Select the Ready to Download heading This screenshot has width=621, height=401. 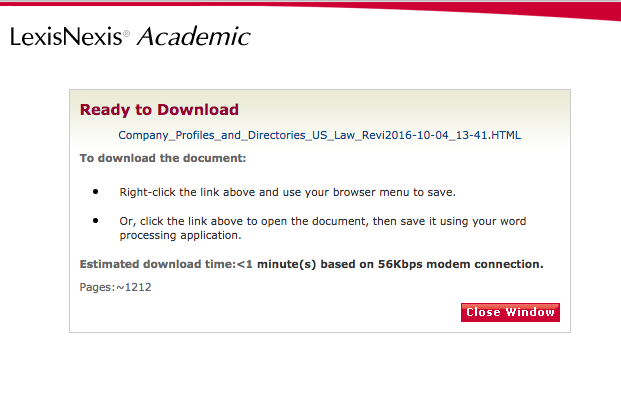pyautogui.click(x=159, y=110)
